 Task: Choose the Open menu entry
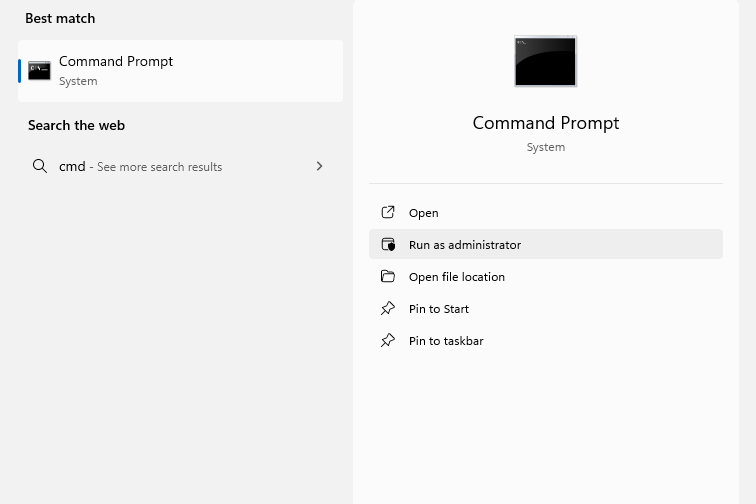(424, 213)
